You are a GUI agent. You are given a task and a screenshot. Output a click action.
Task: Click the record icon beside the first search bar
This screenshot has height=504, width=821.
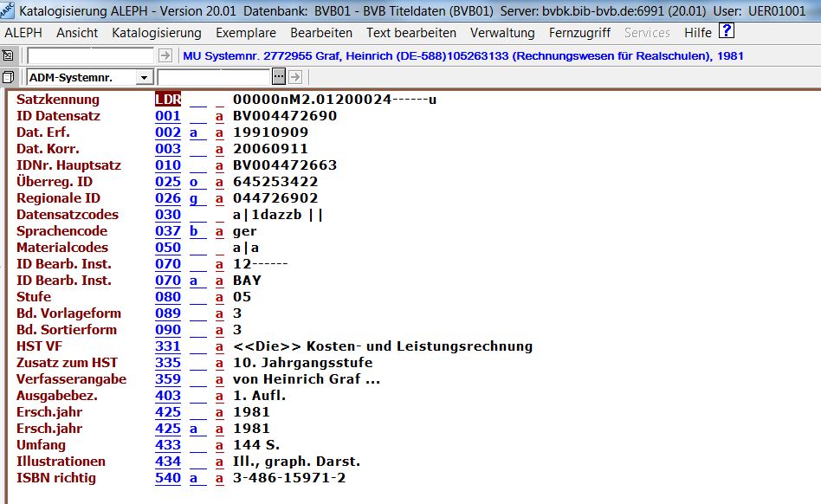[x=9, y=55]
